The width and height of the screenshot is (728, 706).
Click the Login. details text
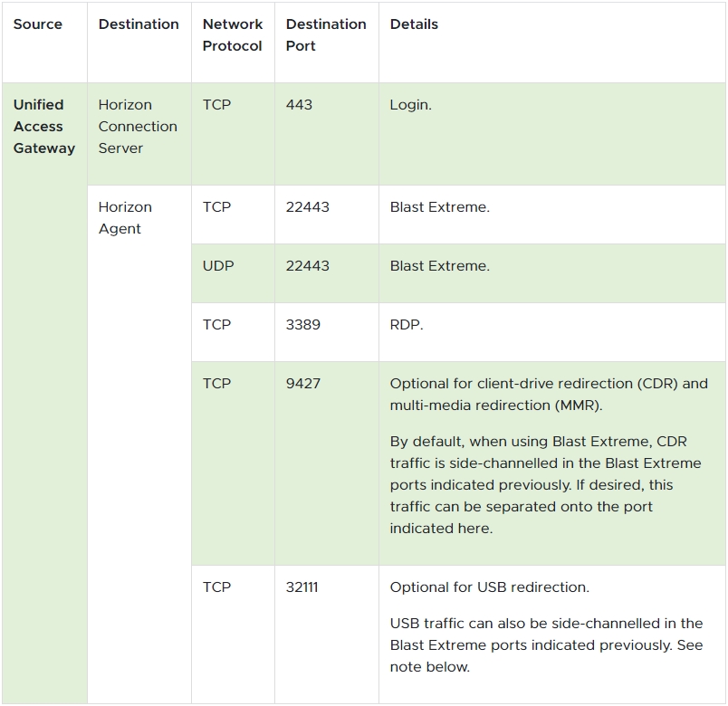411,105
